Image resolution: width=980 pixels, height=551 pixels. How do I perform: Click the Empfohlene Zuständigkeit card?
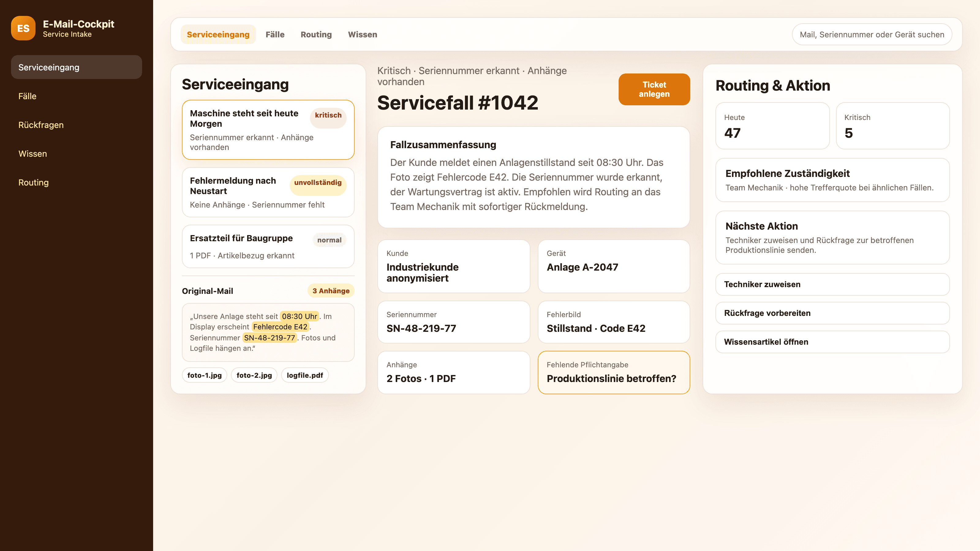point(832,180)
